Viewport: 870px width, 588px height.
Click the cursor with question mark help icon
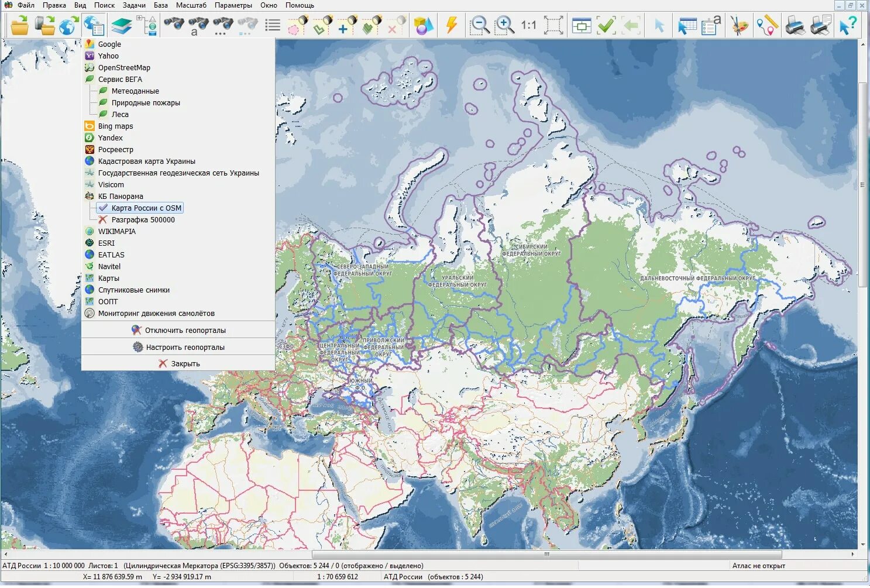pyautogui.click(x=848, y=25)
